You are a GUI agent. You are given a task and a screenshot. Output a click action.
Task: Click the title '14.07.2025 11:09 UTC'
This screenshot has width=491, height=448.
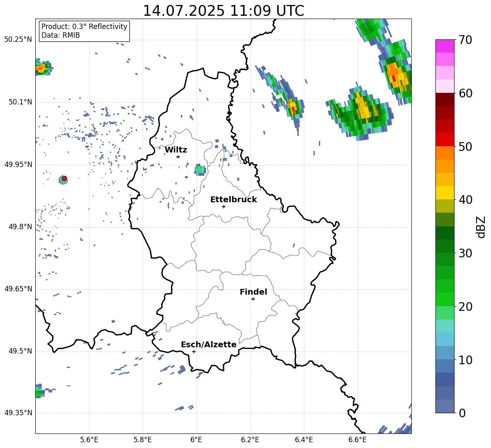pyautogui.click(x=223, y=11)
